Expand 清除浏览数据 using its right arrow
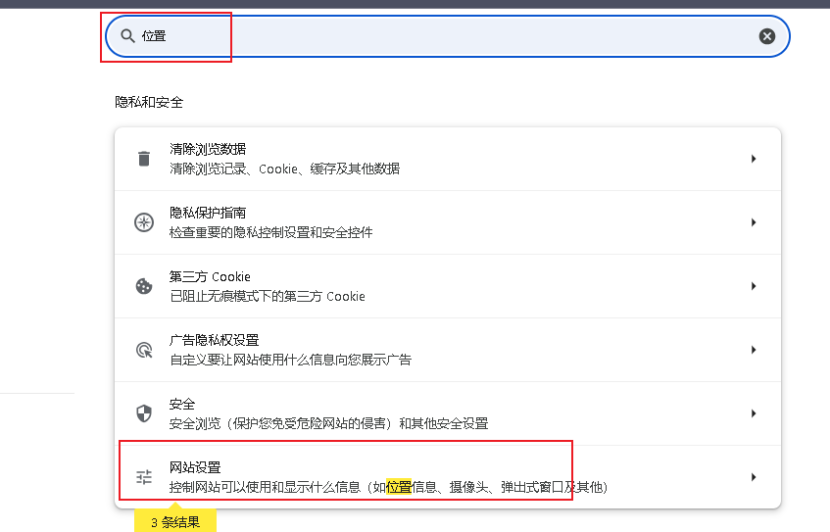Image resolution: width=830 pixels, height=532 pixels. coord(753,159)
